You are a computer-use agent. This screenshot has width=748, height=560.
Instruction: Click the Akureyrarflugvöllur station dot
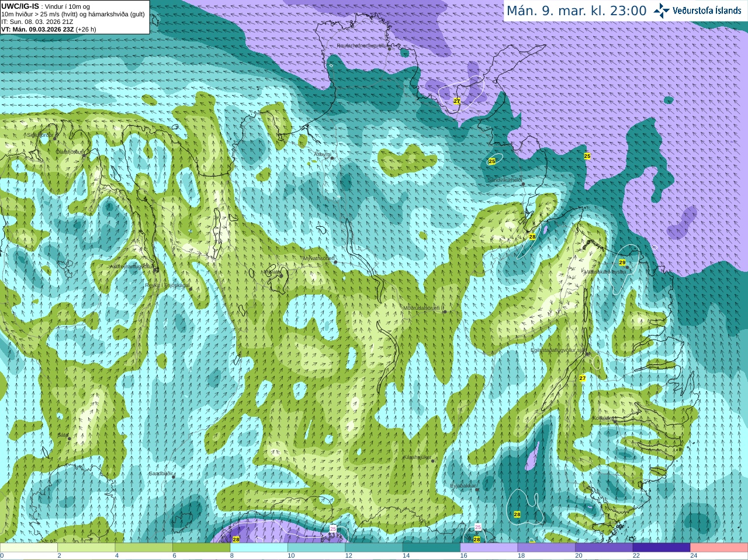(156, 270)
